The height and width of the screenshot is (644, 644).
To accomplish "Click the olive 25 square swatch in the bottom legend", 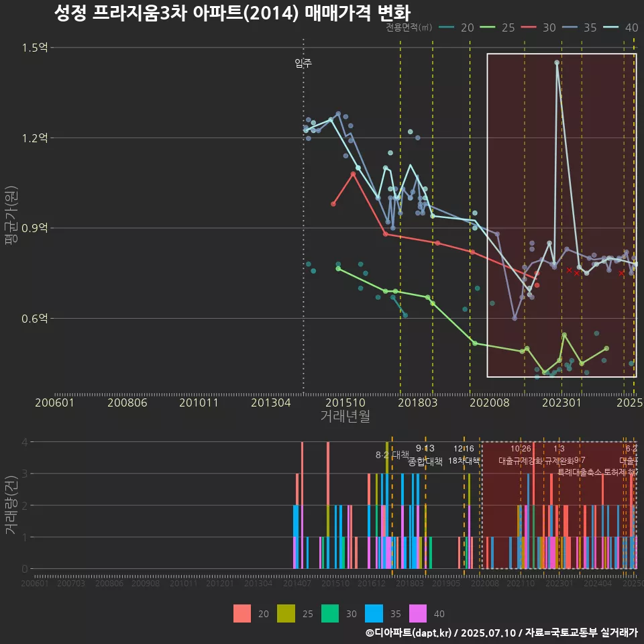I will point(286,614).
